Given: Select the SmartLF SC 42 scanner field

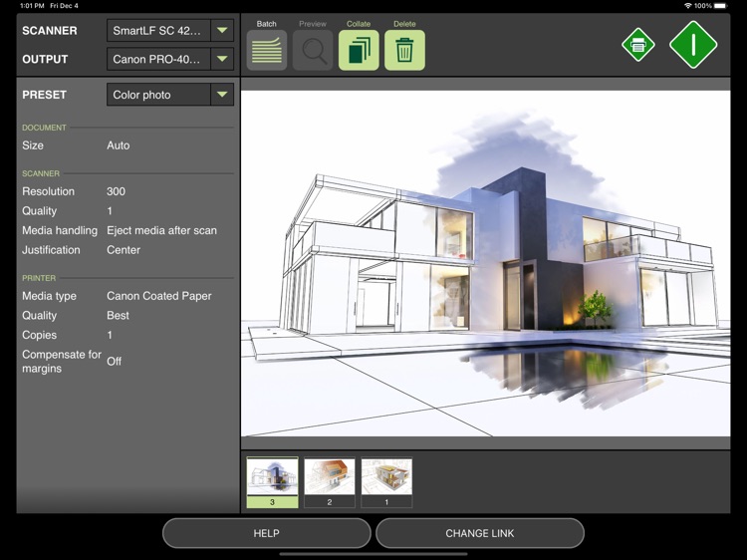Looking at the screenshot, I should tap(158, 31).
